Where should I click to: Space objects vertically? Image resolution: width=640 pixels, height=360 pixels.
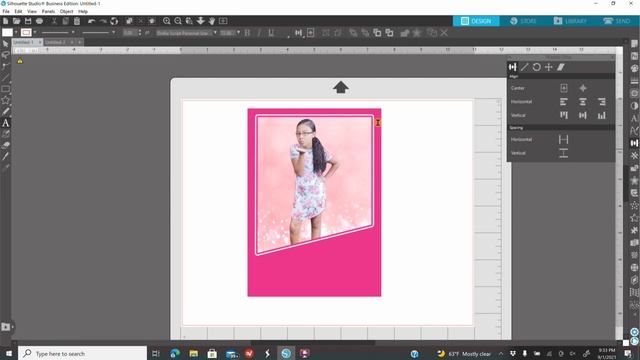tap(563, 153)
